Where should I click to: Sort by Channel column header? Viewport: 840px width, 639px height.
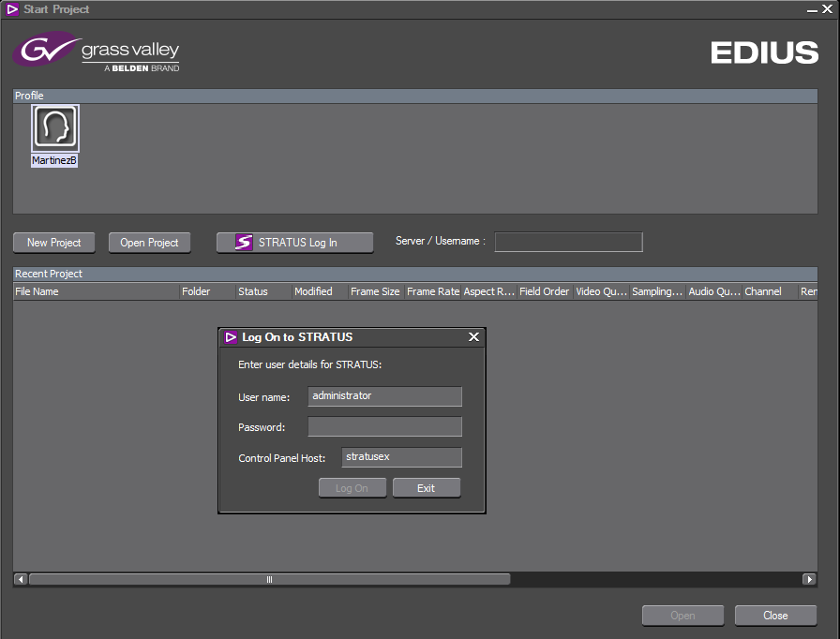771,291
